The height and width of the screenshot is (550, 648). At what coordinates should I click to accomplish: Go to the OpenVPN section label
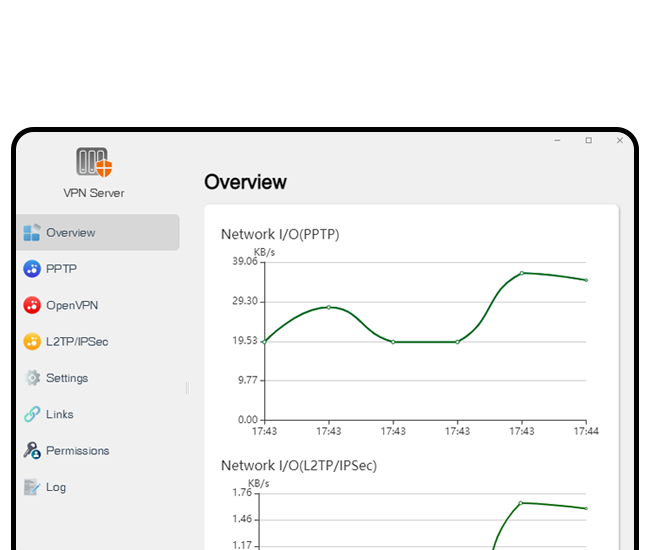[x=72, y=306]
